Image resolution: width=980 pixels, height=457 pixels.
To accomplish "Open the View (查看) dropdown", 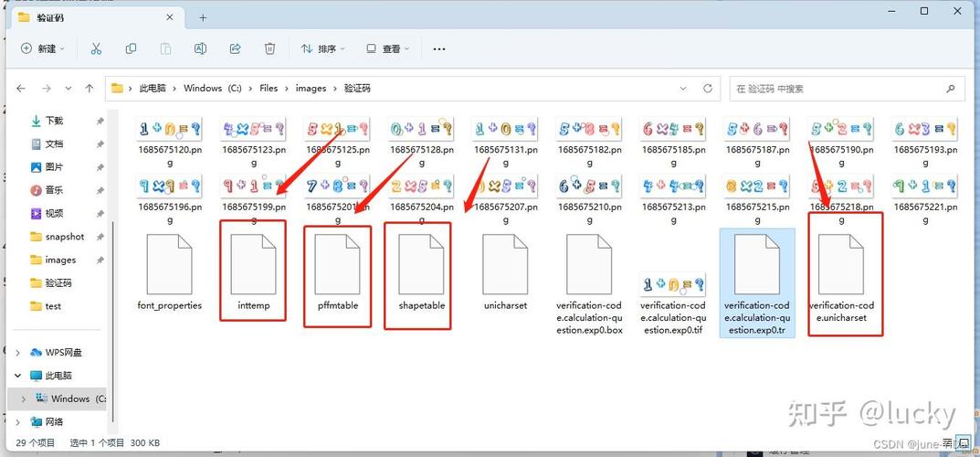I will [x=387, y=48].
